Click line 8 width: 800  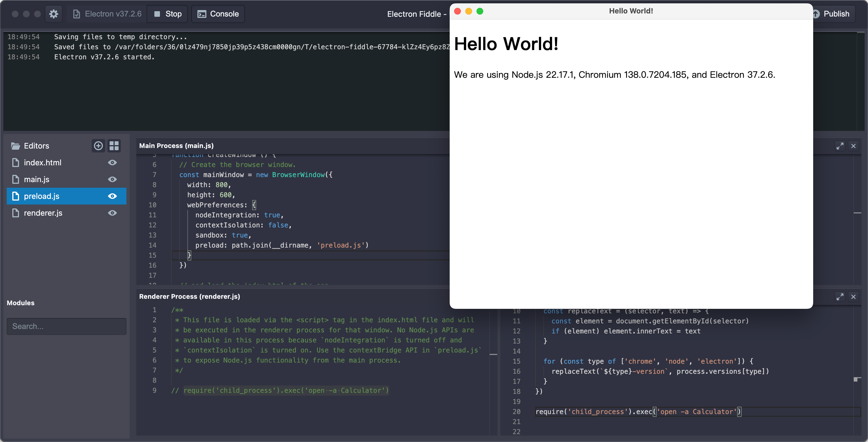(209, 185)
